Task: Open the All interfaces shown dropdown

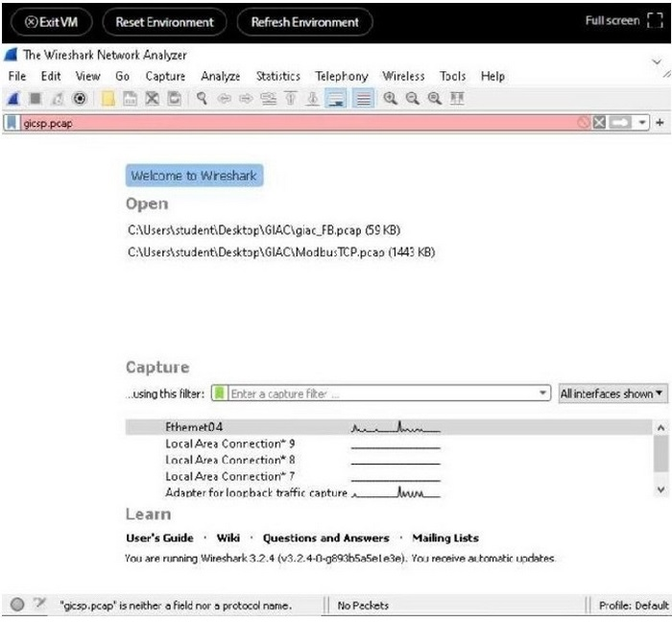Action: 612,394
